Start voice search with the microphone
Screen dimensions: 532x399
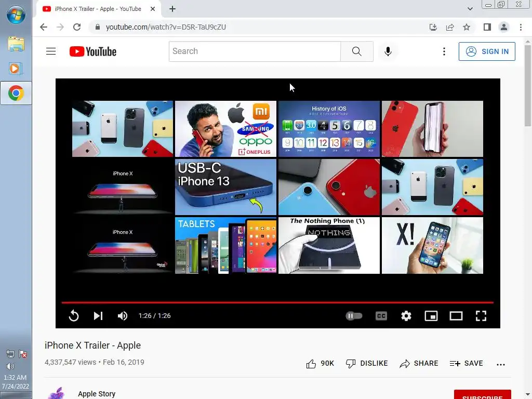(x=388, y=51)
